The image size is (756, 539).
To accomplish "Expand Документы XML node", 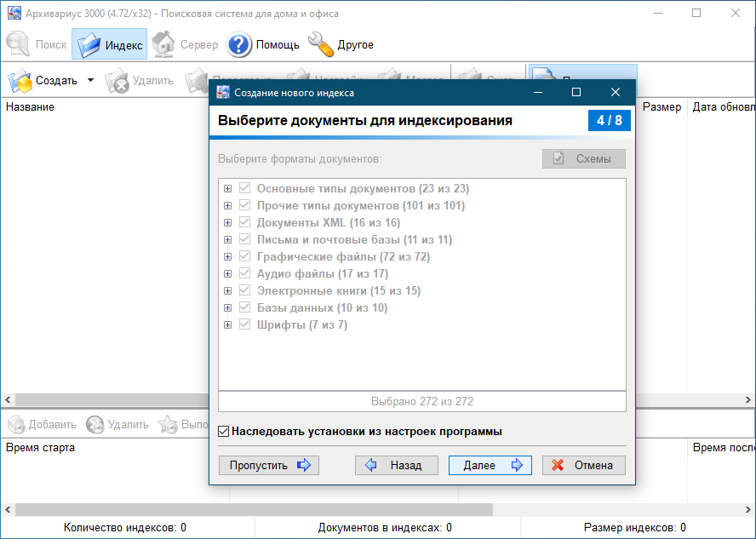I will coord(227,223).
